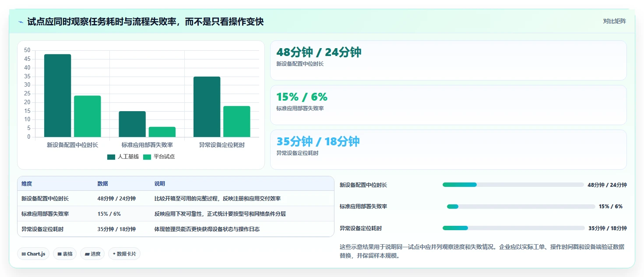The height and width of the screenshot is (277, 644).
Task: Click the 标准应用部署失败率 label in the progress list
Action: point(363,207)
